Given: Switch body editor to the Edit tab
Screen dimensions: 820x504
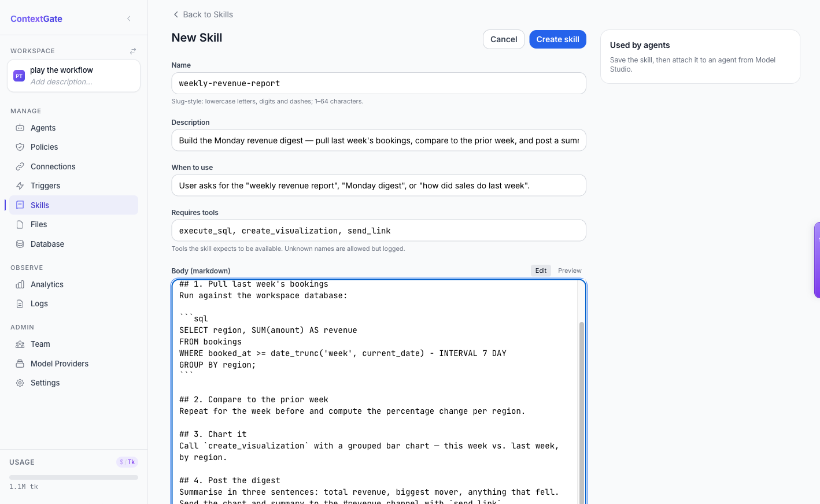Looking at the screenshot, I should (x=541, y=270).
